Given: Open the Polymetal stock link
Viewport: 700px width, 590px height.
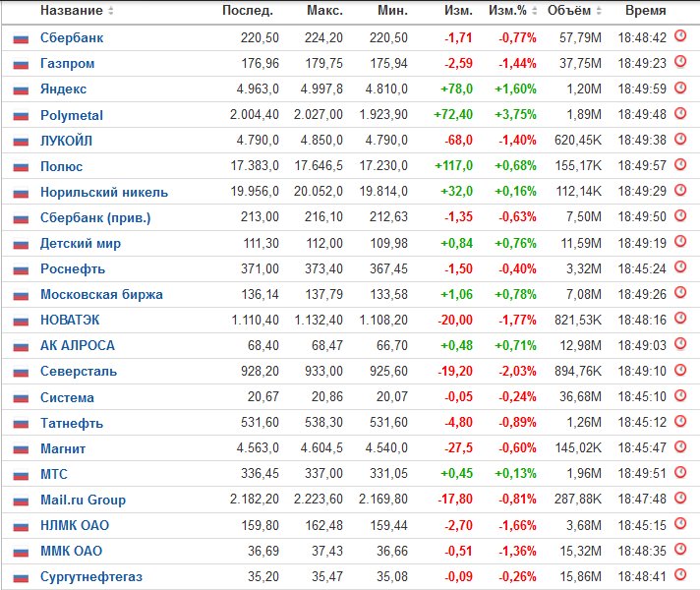Looking at the screenshot, I should [72, 115].
